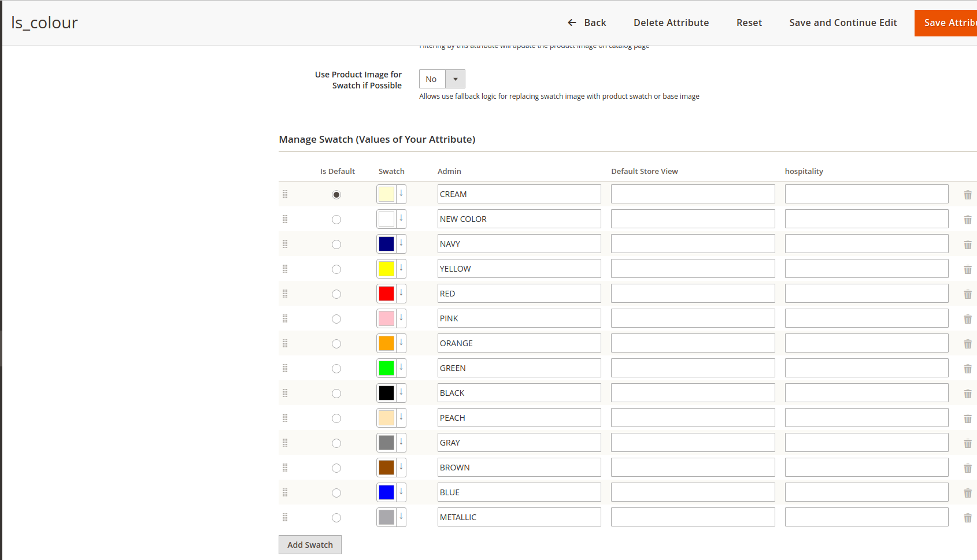The height and width of the screenshot is (560, 977).
Task: Select PINK as the default swatch
Action: [336, 319]
